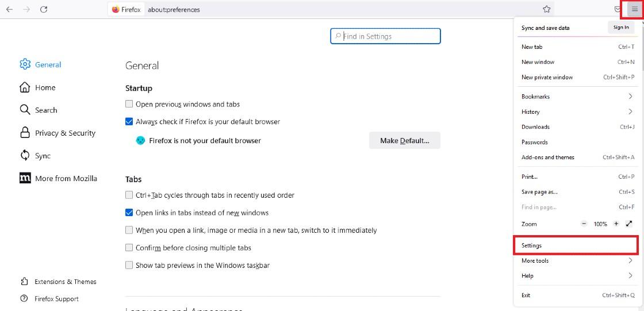Expand the Bookmarks submenu
Image resolution: width=644 pixels, height=311 pixels.
(577, 97)
